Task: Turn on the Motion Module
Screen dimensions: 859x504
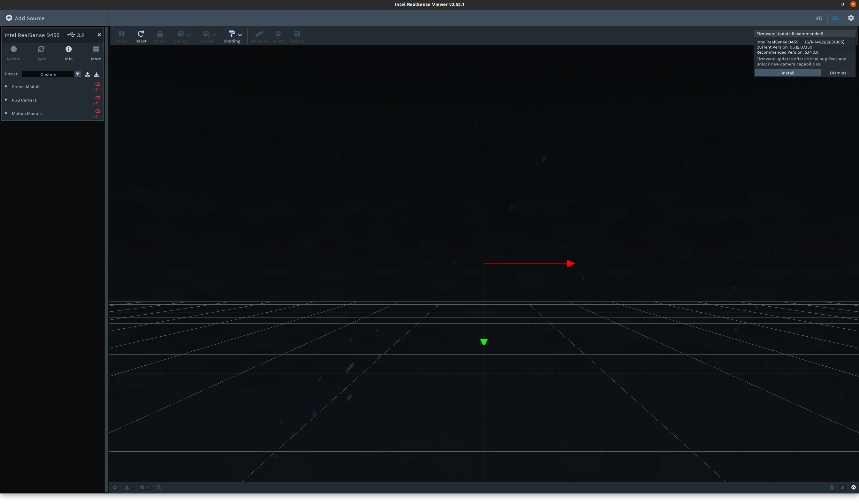Action: [x=97, y=111]
